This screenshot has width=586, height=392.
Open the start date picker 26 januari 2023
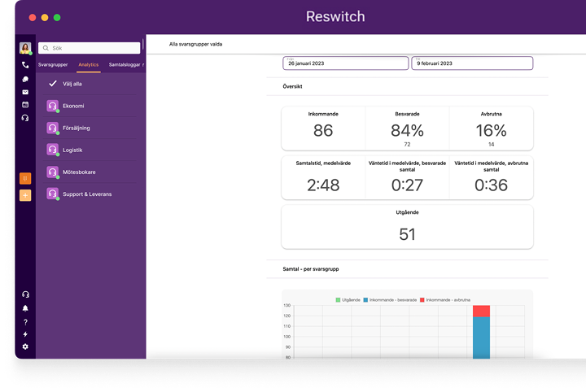pos(343,63)
